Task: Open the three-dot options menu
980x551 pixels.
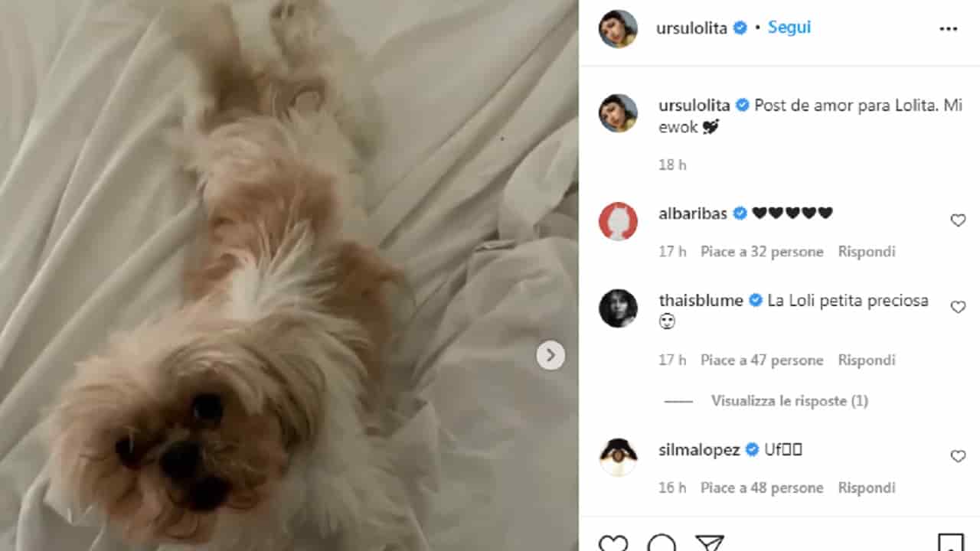Action: [x=948, y=29]
